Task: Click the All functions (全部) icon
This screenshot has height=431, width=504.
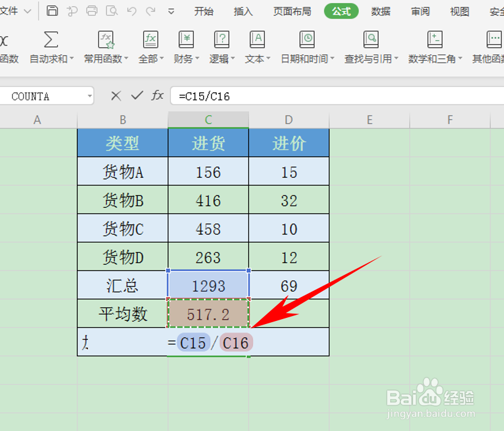Action: click(151, 39)
